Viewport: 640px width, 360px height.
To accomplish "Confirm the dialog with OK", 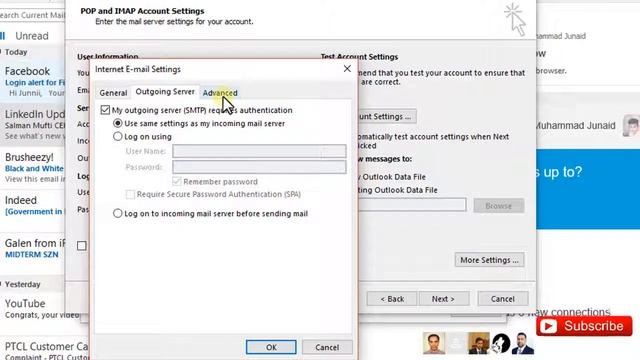I will click(x=271, y=347).
